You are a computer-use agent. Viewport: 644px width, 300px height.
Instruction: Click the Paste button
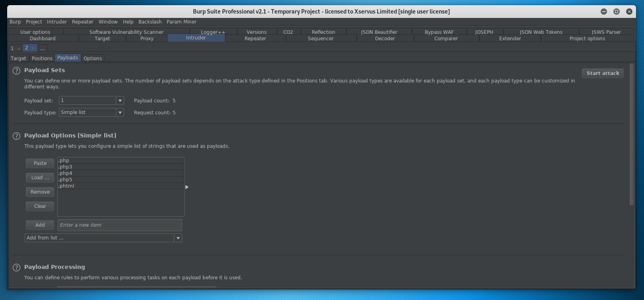[40, 163]
